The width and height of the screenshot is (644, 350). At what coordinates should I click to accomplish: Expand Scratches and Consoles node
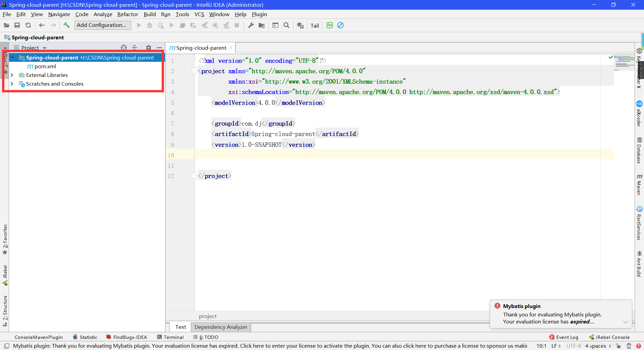coord(12,84)
